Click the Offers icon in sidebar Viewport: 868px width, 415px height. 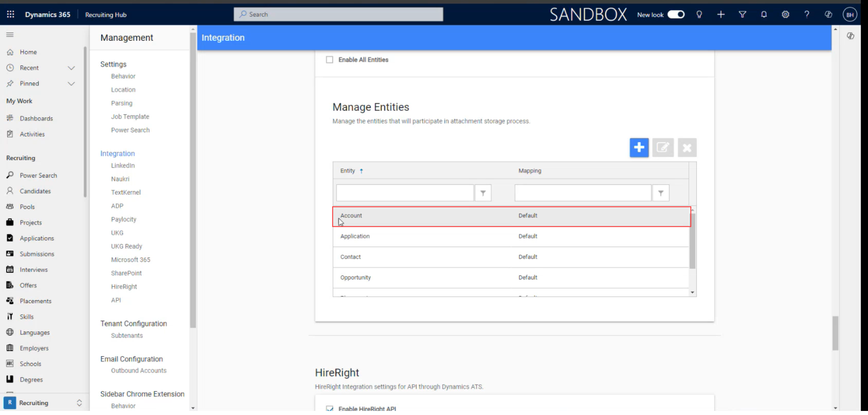[x=10, y=285]
